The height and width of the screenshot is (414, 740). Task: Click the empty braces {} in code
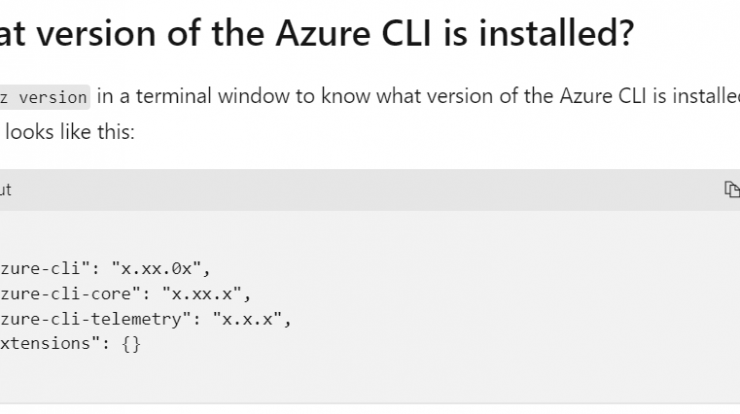(131, 344)
